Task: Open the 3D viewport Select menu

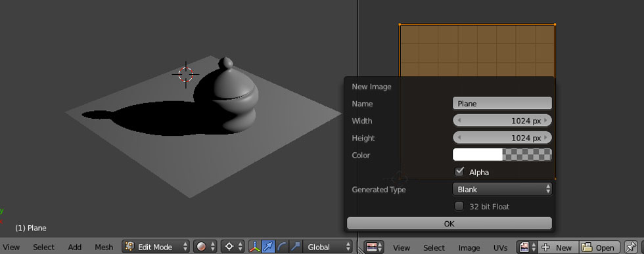Action: 43,247
